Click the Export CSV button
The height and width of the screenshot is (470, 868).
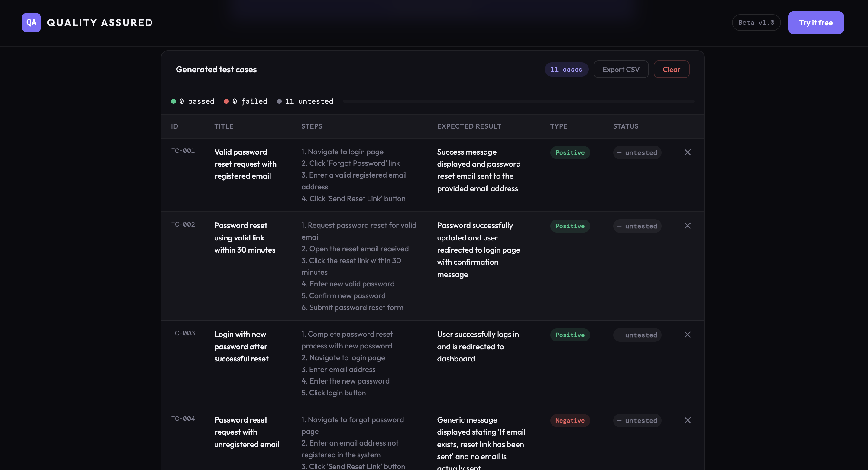click(x=621, y=70)
